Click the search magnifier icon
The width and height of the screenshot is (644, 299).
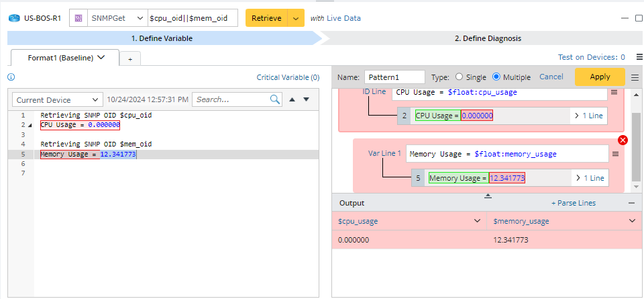click(275, 99)
